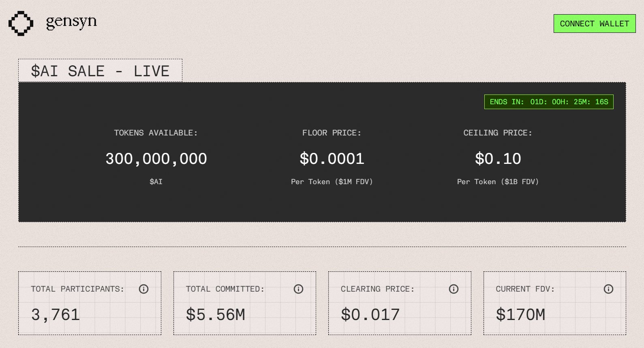Click the Clearing Price info icon
The height and width of the screenshot is (348, 644).
(x=454, y=289)
